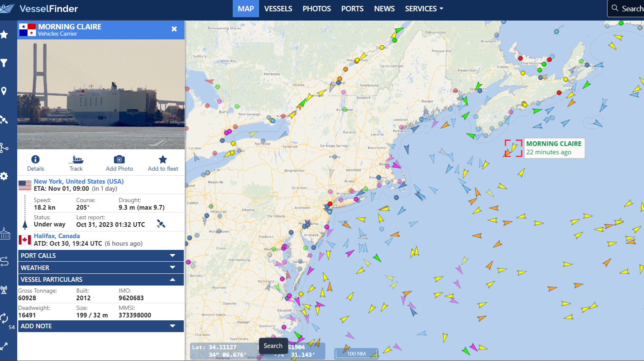Click the Draught value 9.3 m
Screen dimensions: 644x361
142,208
